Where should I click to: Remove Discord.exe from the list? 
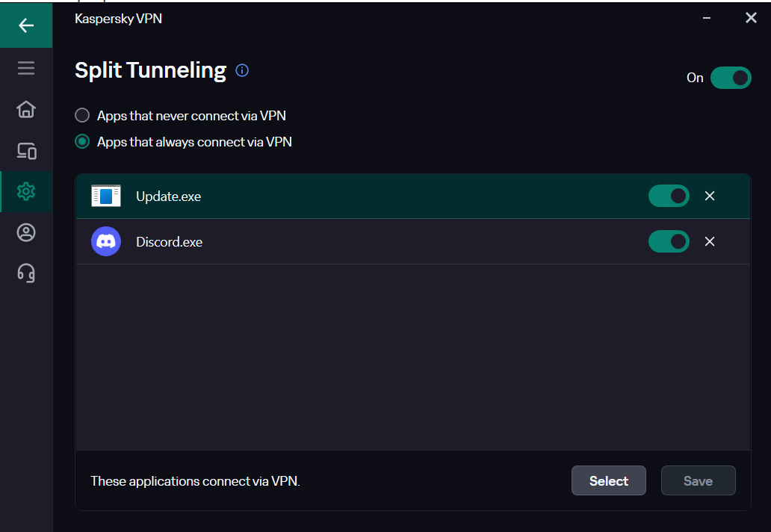tap(710, 241)
